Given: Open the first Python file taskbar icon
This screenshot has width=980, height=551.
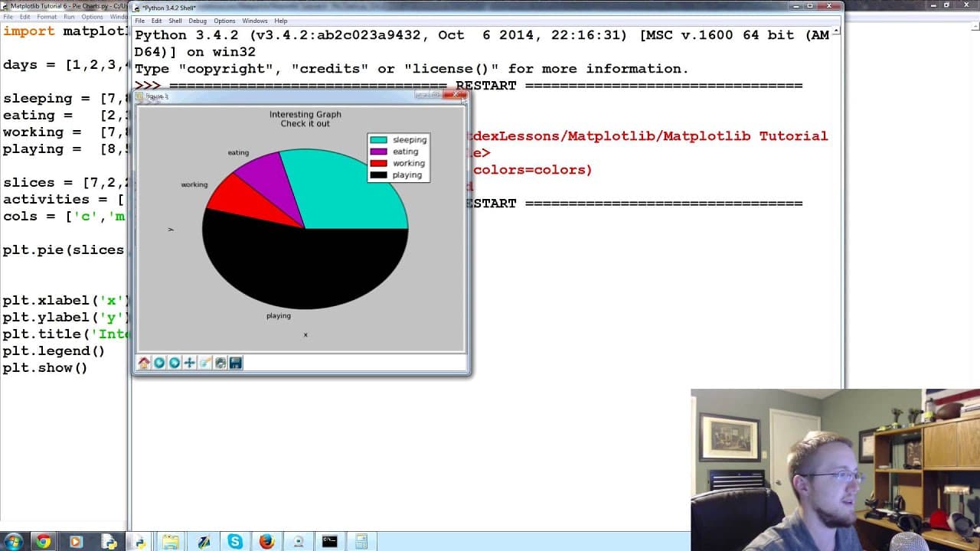Looking at the screenshot, I should pyautogui.click(x=109, y=542).
